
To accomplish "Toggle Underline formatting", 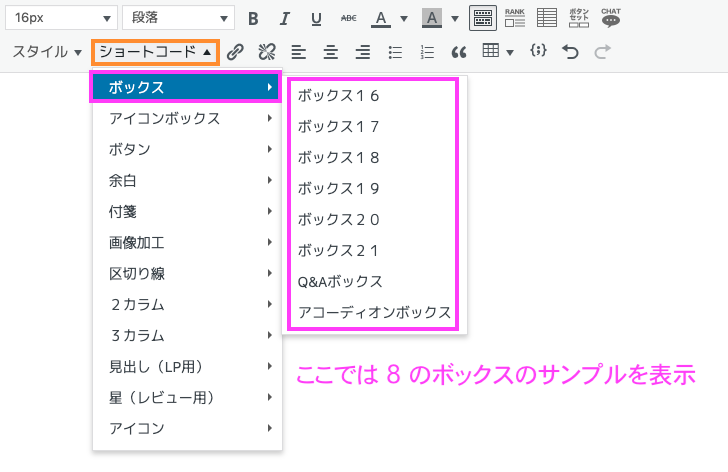I will [316, 19].
